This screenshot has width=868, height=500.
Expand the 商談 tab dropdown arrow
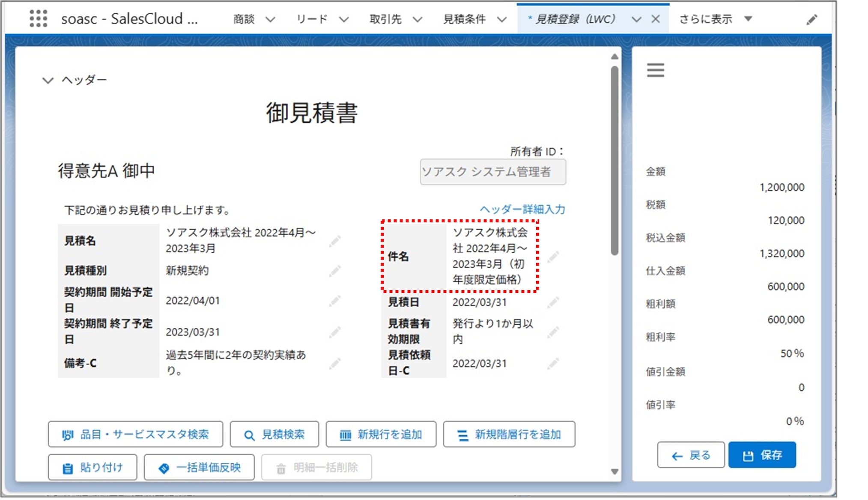270,19
